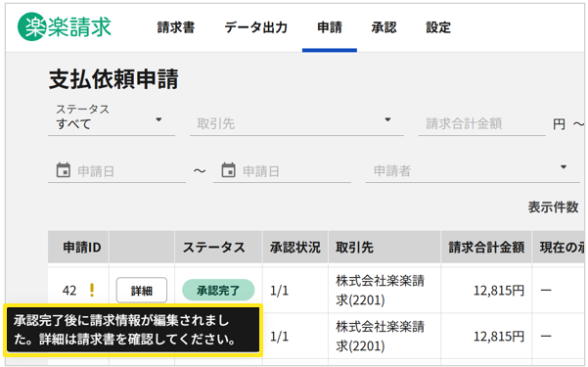Click application ID 42
The image size is (588, 367).
69,290
